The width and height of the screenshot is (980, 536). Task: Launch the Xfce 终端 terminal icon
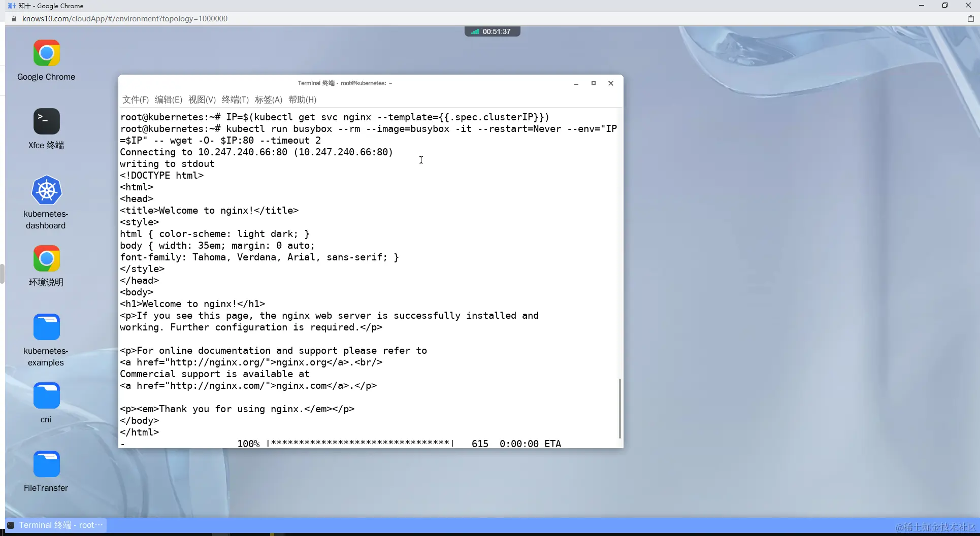46,121
